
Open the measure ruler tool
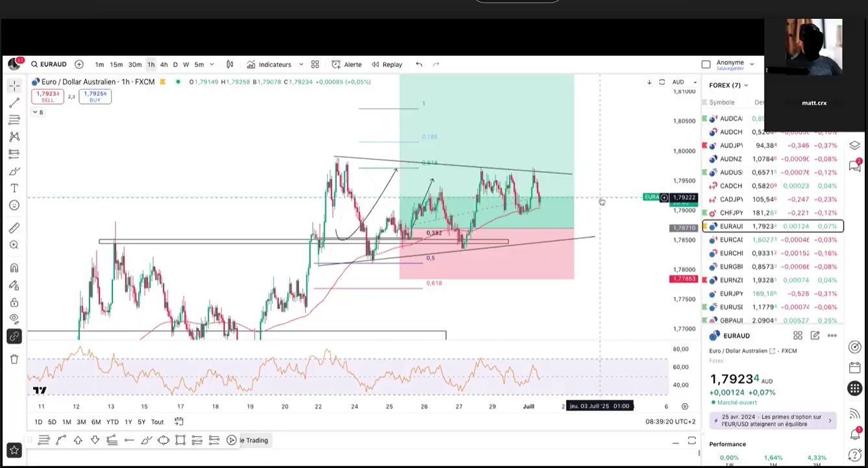[14, 228]
